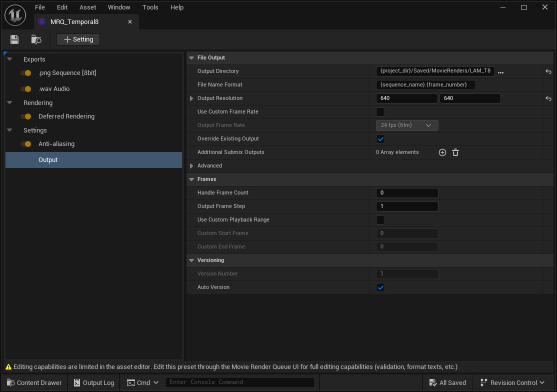Reset Output Resolution to default value
The height and width of the screenshot is (392, 557).
(x=548, y=98)
